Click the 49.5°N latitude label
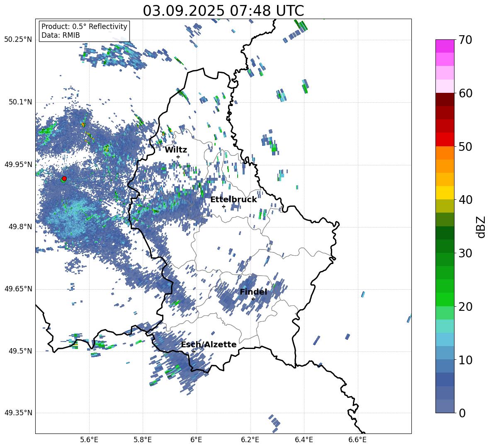This screenshot has width=491, height=448. (20, 351)
